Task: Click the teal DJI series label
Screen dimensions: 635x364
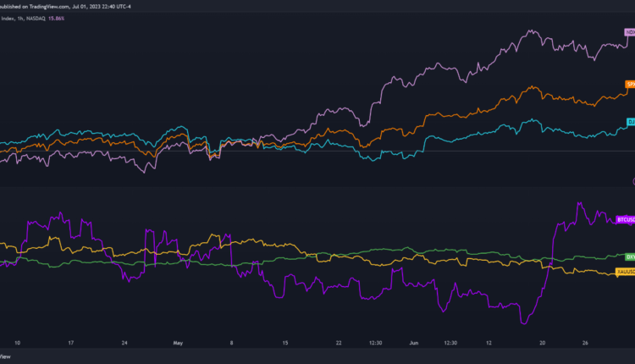Action: click(x=630, y=123)
